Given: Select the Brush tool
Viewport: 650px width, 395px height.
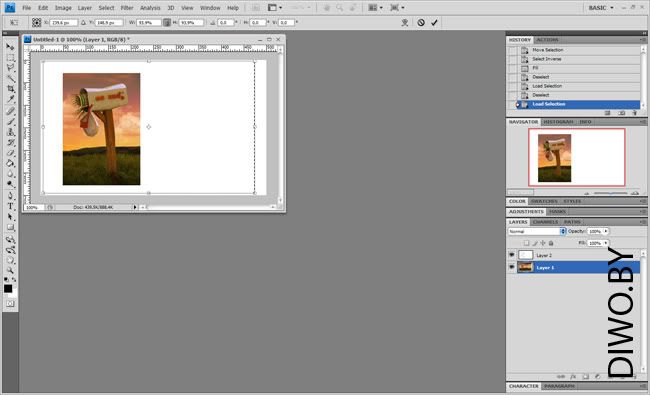Looking at the screenshot, I should coord(10,121).
